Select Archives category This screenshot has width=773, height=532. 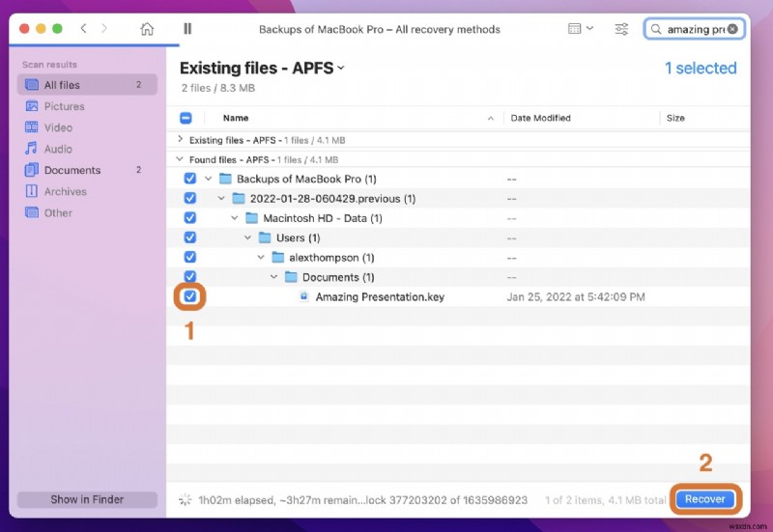65,191
